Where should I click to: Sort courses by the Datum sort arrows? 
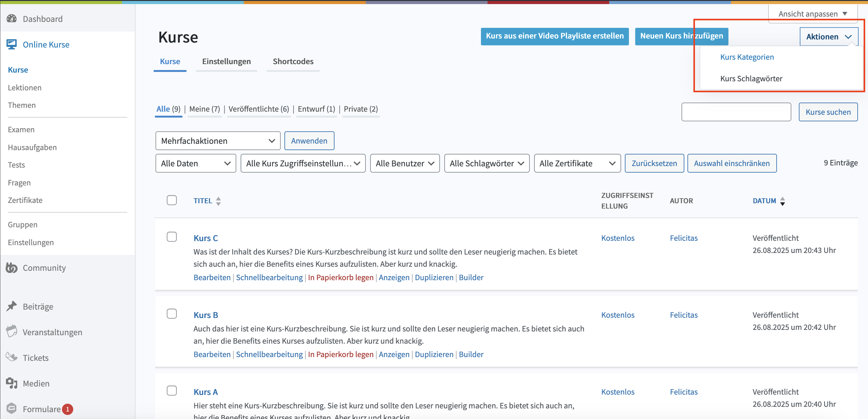(x=782, y=201)
